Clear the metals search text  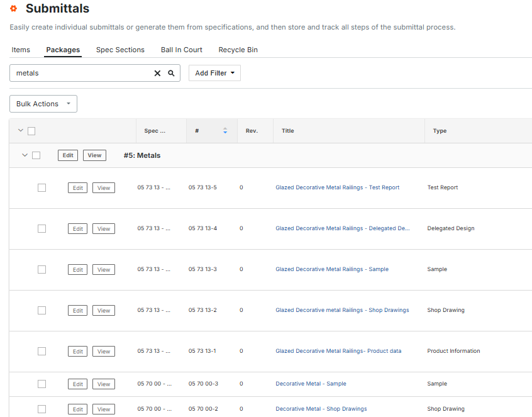[157, 73]
